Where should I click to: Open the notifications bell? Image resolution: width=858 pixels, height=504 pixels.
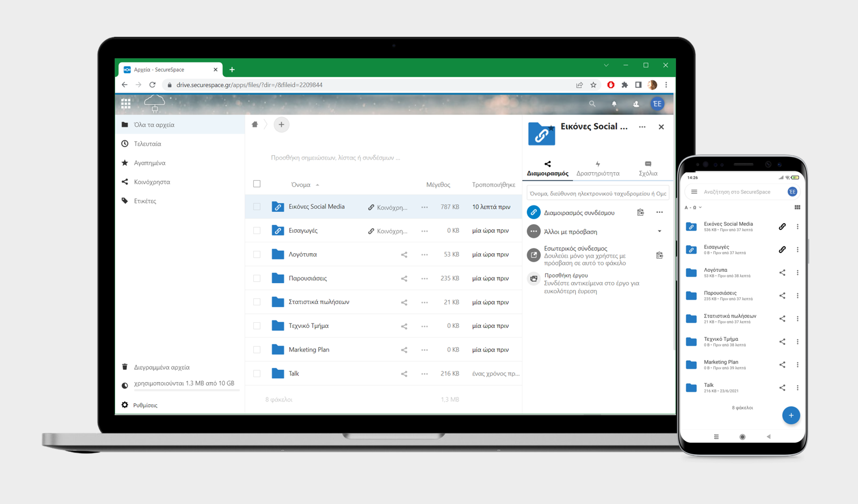(614, 104)
